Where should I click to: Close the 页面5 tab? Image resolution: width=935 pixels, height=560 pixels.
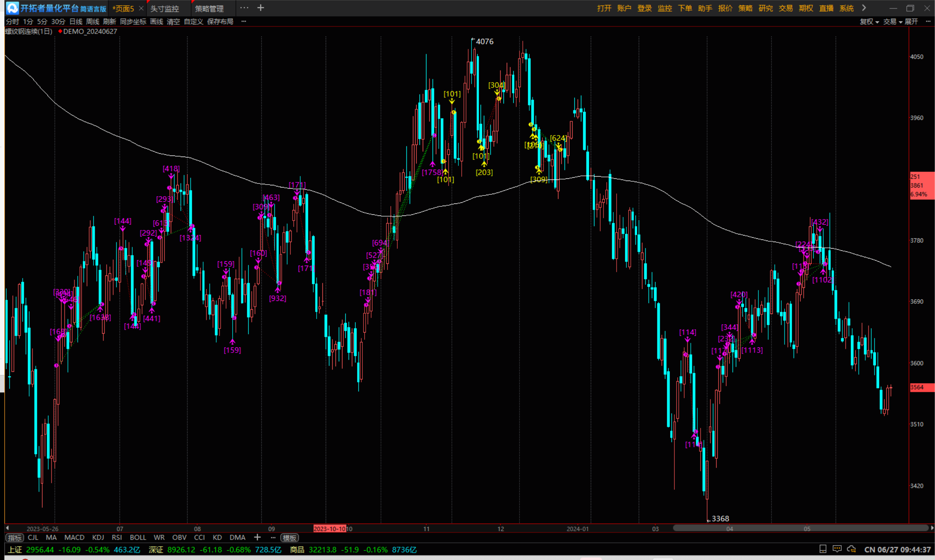tap(141, 8)
